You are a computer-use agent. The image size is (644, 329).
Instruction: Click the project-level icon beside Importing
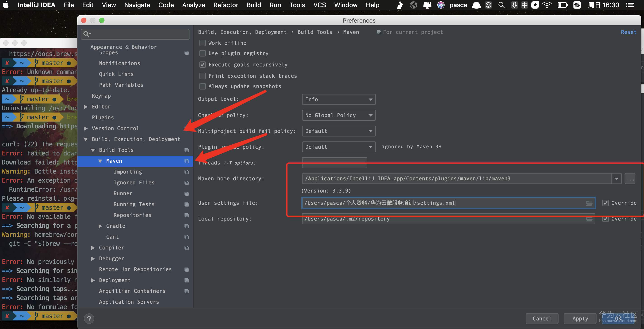[x=187, y=172]
